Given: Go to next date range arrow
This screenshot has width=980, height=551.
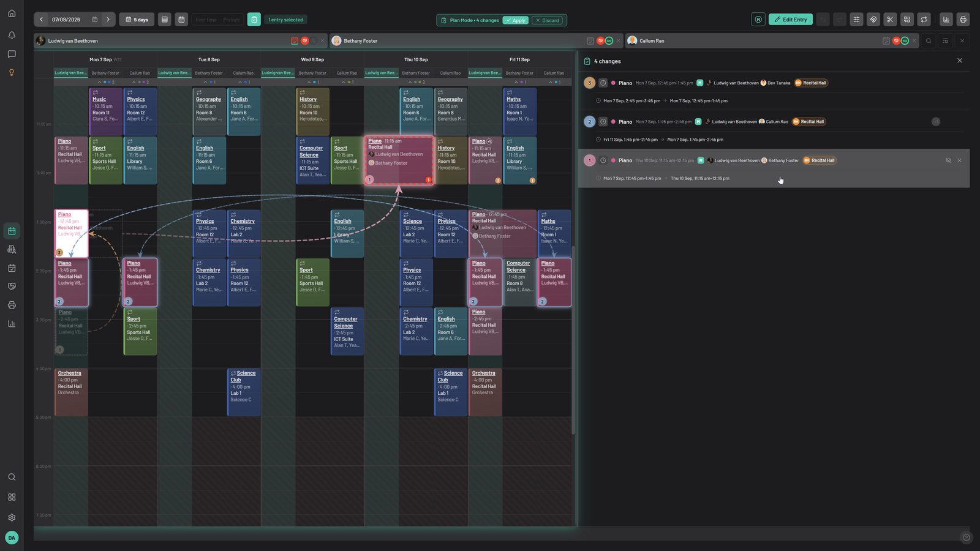Looking at the screenshot, I should 108,20.
